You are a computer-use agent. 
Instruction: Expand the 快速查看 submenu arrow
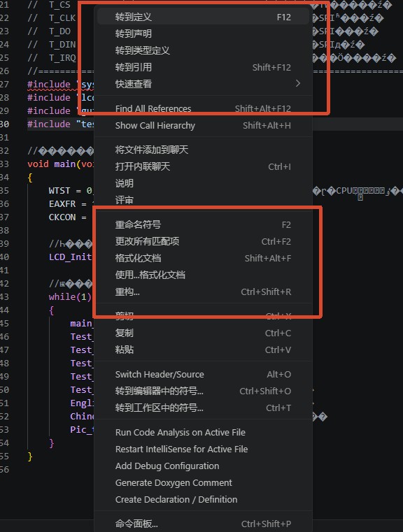click(298, 83)
